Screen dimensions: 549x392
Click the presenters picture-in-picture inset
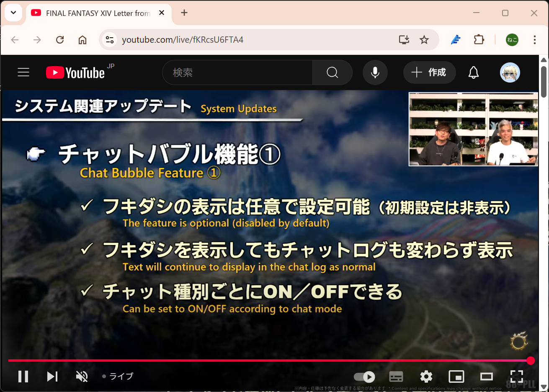pyautogui.click(x=474, y=129)
